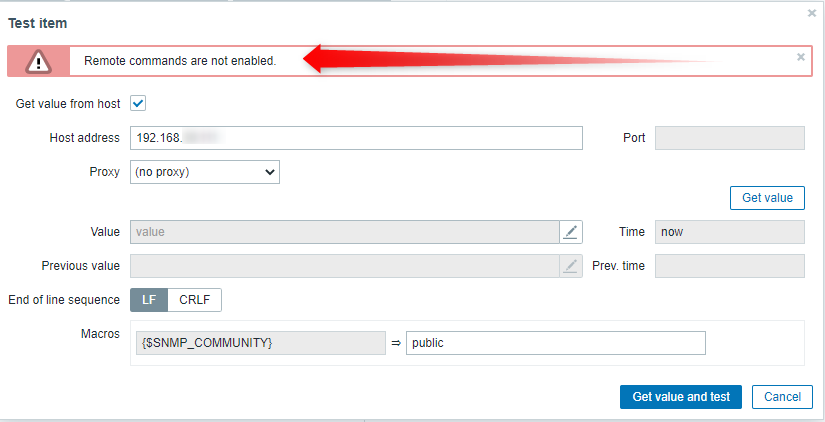
Task: Click the Time field showing now
Action: (729, 232)
